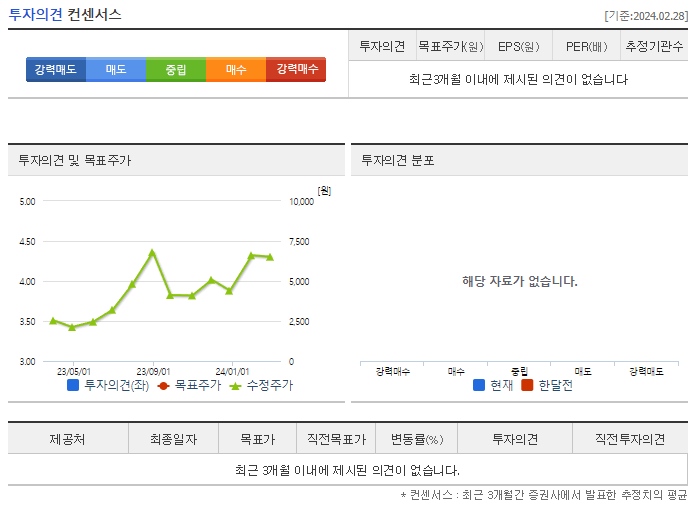This screenshot has width=696, height=512.
Task: Click the blue 현재 legend square
Action: [x=479, y=385]
